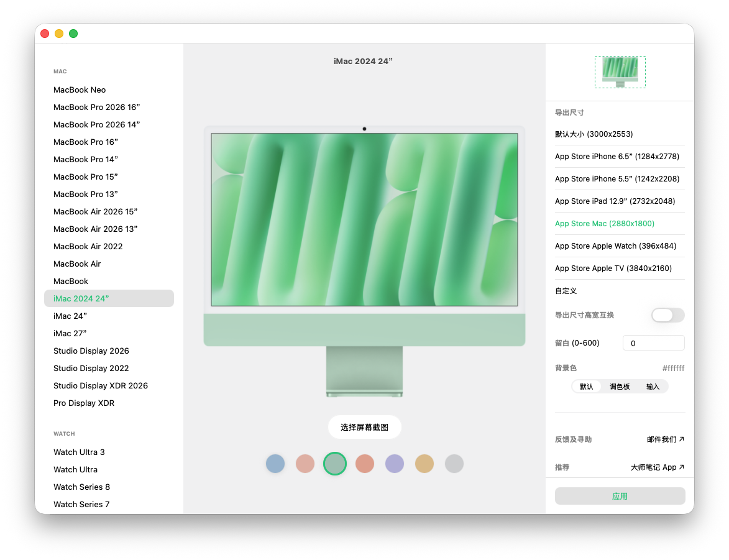Choose the pink iMac color swatch
This screenshot has height=560, width=729.
pyautogui.click(x=305, y=464)
